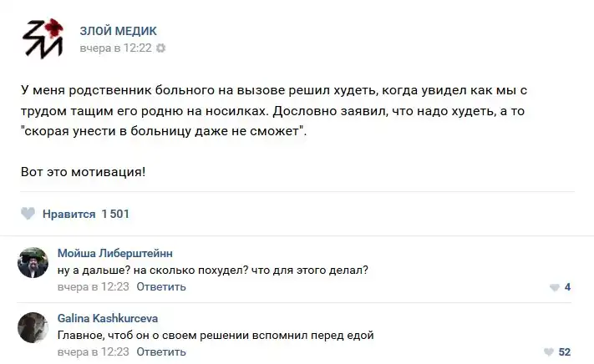The width and height of the screenshot is (594, 364).
Task: Open the timestamp on Мойша's comment
Action: tap(92, 287)
